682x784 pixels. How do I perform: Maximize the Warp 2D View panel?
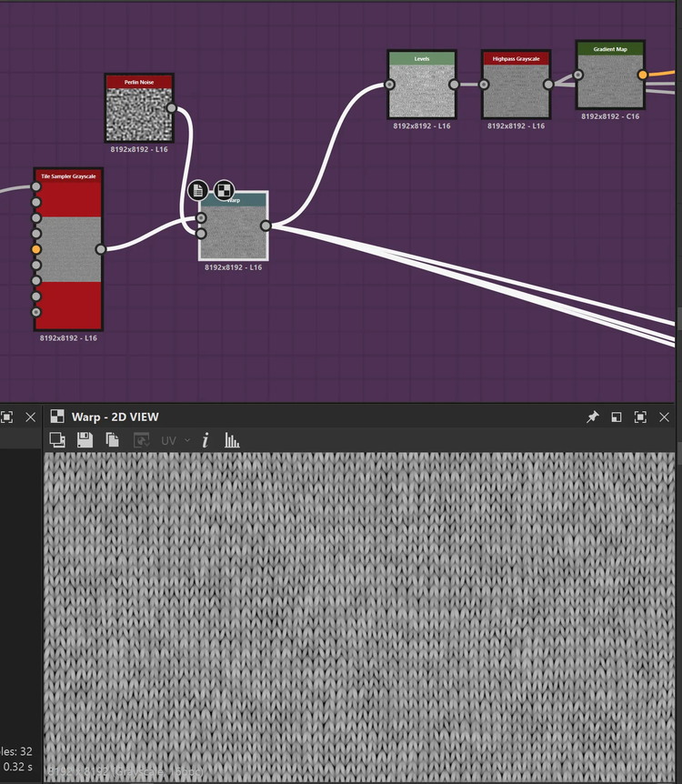pyautogui.click(x=640, y=417)
